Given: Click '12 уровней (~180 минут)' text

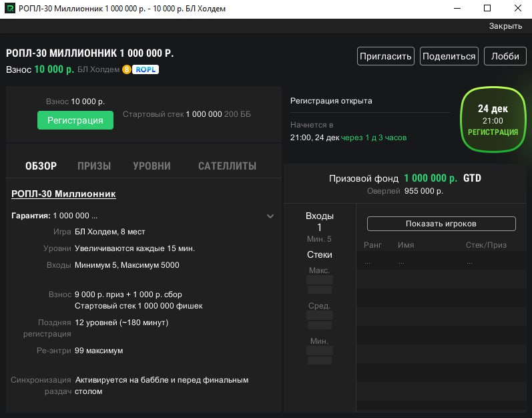Looking at the screenshot, I should point(121,323).
